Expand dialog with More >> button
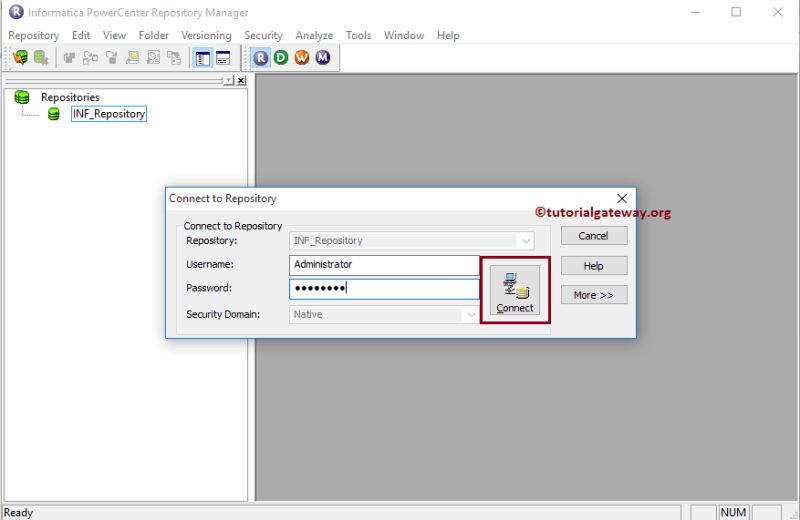 (x=594, y=295)
